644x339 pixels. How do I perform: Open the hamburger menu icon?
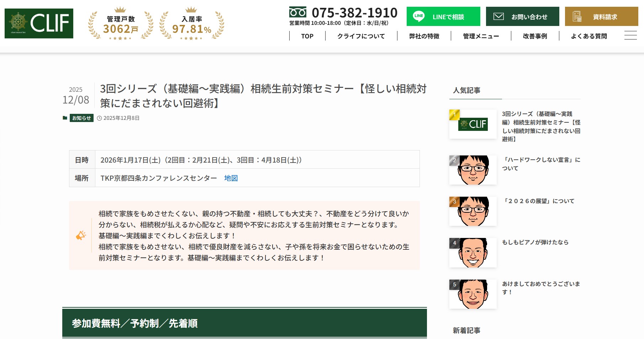(630, 36)
